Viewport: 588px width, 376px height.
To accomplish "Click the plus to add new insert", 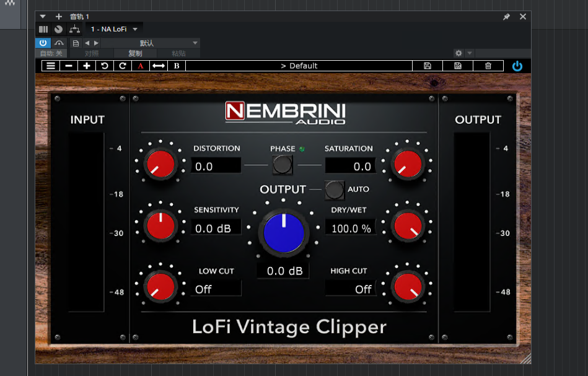I will coord(58,17).
